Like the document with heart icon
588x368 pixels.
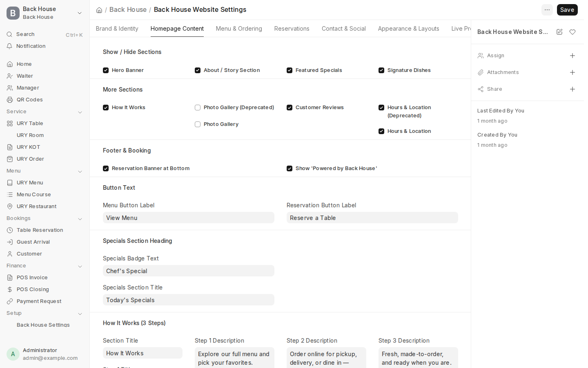point(572,32)
